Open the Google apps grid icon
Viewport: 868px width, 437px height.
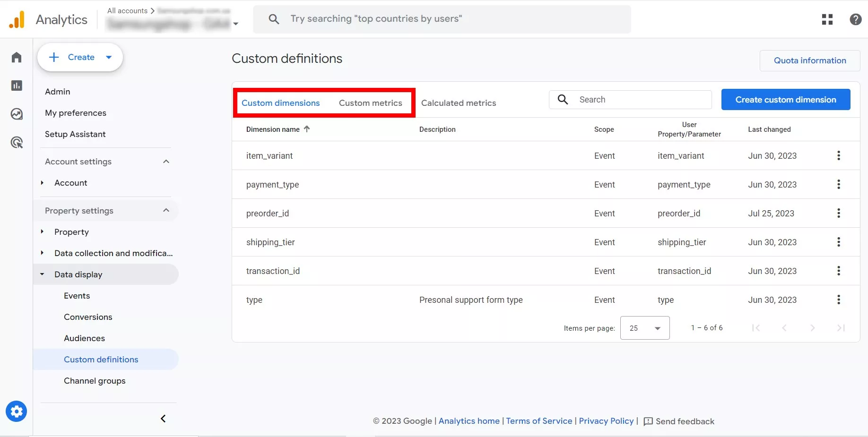tap(827, 19)
